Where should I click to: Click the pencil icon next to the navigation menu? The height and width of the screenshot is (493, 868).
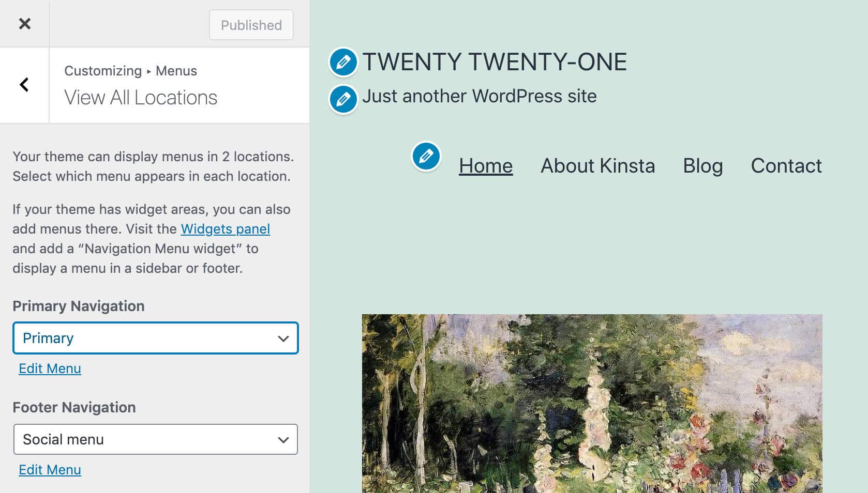(425, 157)
